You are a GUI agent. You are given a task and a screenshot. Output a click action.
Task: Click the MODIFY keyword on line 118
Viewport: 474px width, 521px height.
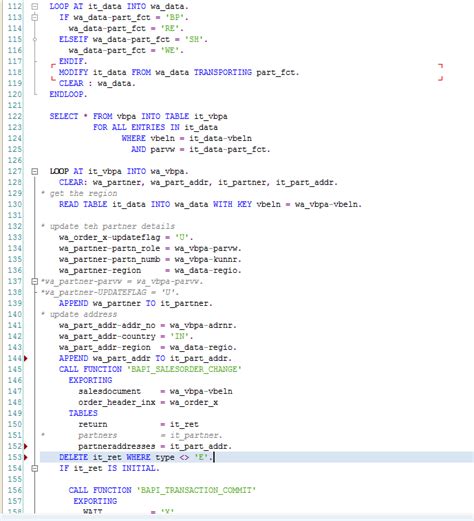click(73, 72)
